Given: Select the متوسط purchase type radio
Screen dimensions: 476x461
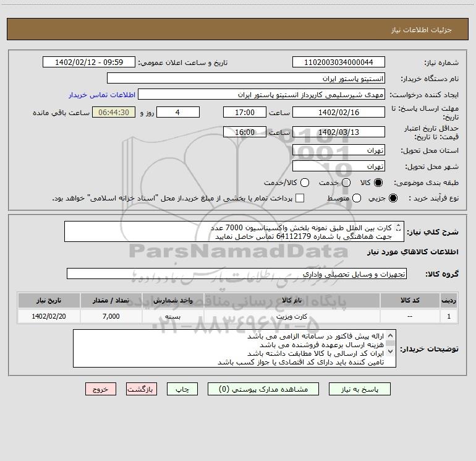Looking at the screenshot, I should pyautogui.click(x=357, y=198).
